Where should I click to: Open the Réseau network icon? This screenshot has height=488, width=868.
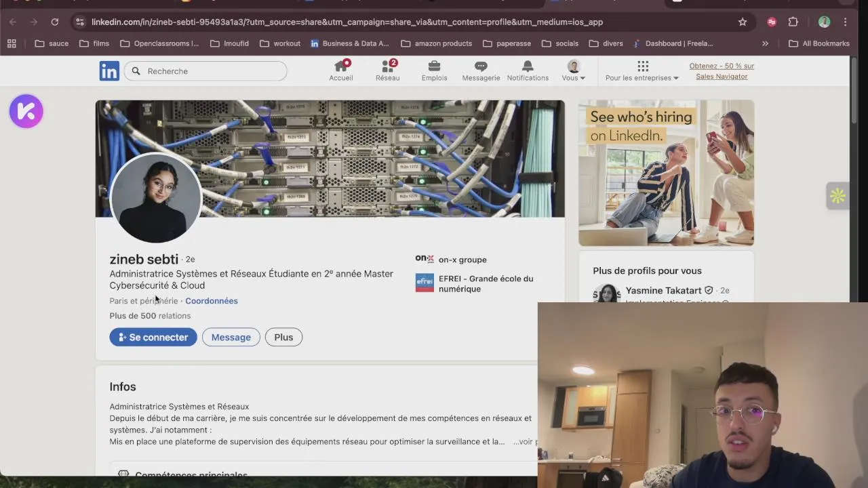[388, 70]
